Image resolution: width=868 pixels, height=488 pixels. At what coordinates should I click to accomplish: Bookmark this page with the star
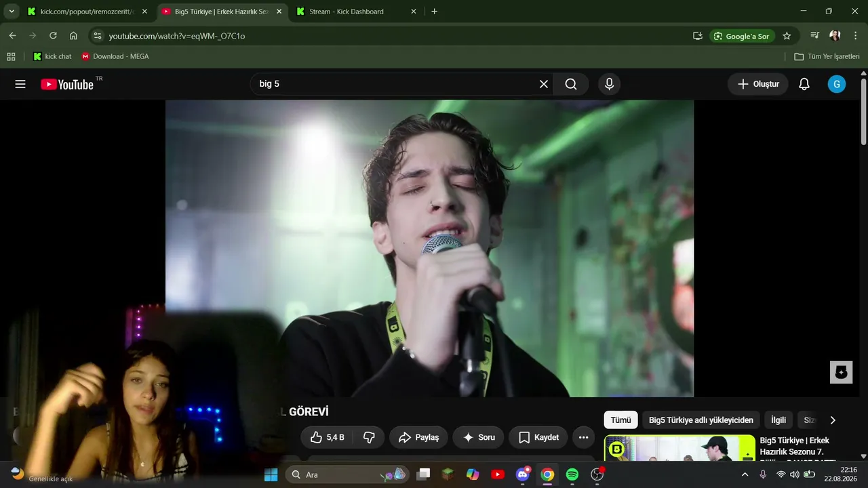point(787,36)
